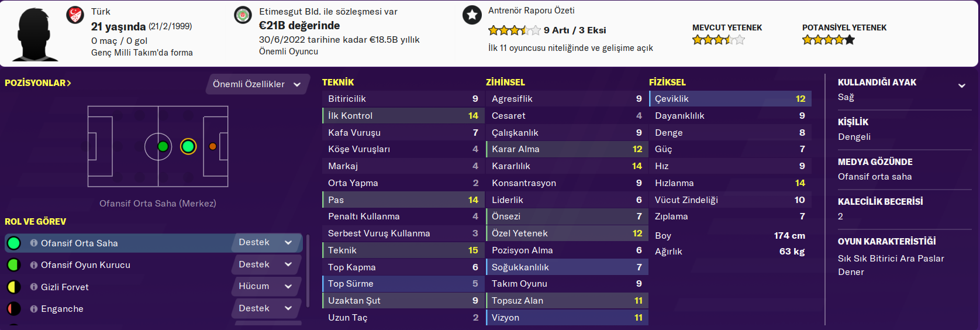Click the player silhouette portrait
Screen dimensions: 980x330
click(36, 35)
